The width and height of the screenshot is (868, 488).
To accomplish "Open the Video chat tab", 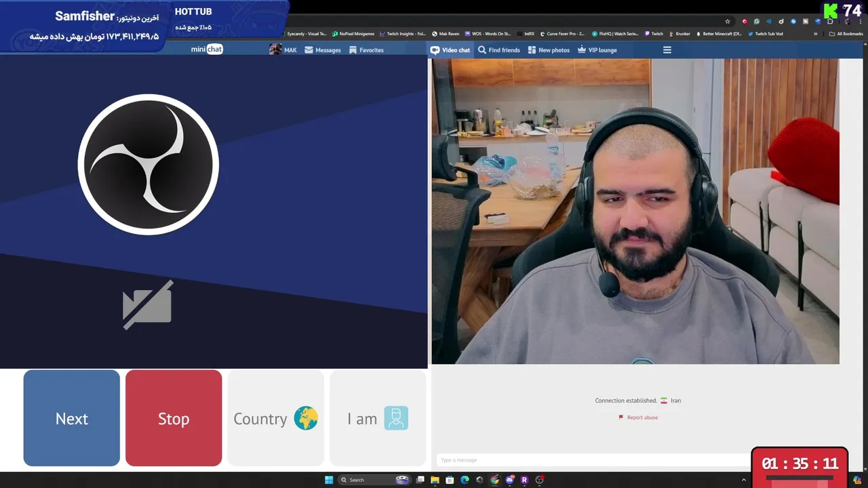I will click(x=450, y=50).
